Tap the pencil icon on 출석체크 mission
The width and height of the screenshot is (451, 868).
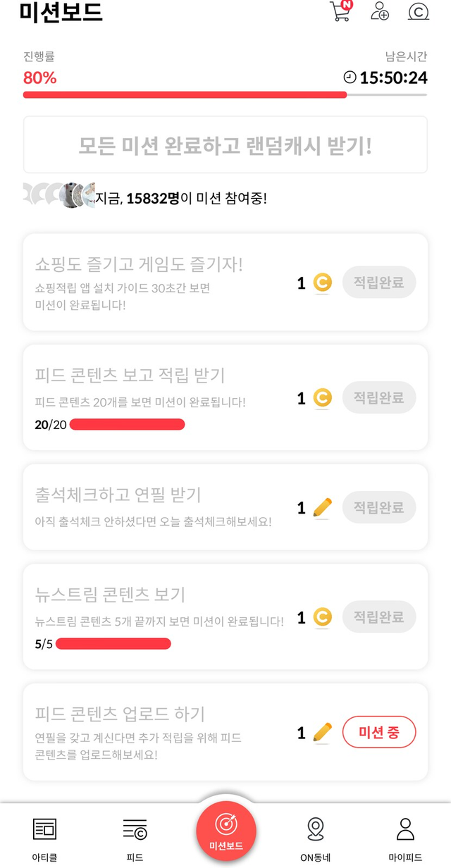(322, 507)
